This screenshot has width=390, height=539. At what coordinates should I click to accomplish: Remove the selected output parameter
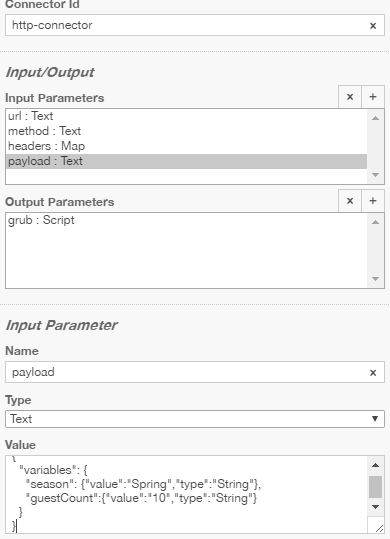(350, 201)
